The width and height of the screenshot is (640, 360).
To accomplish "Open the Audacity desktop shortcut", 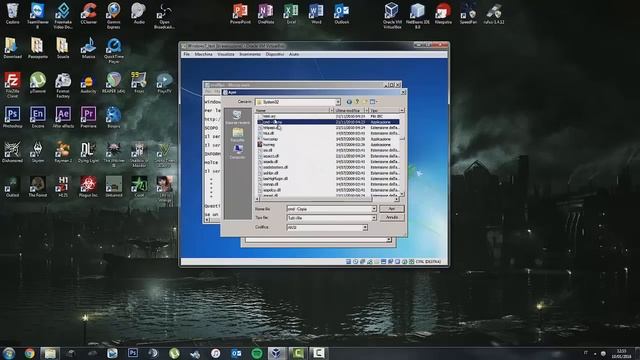I will tap(88, 83).
